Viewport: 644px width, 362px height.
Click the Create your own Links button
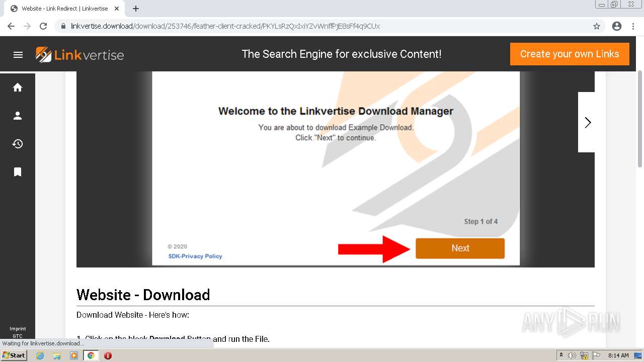point(570,54)
